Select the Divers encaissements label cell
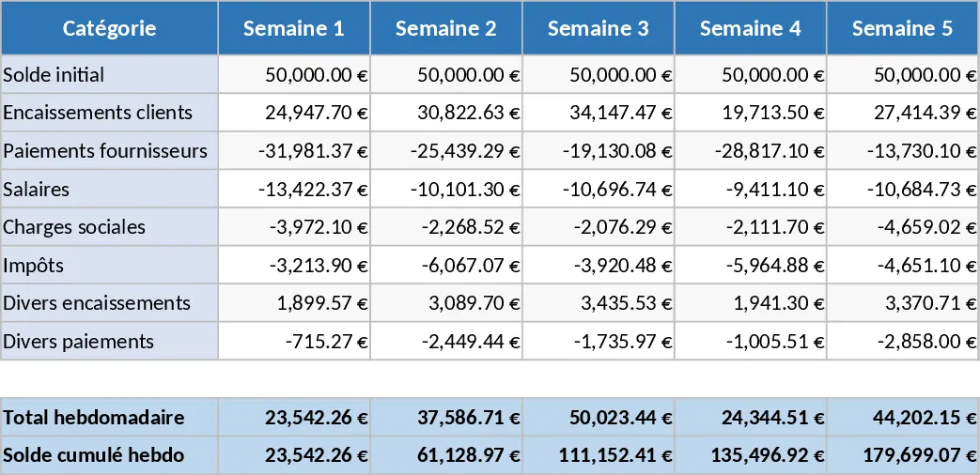Viewport: 980px width, 475px height. tap(109, 302)
